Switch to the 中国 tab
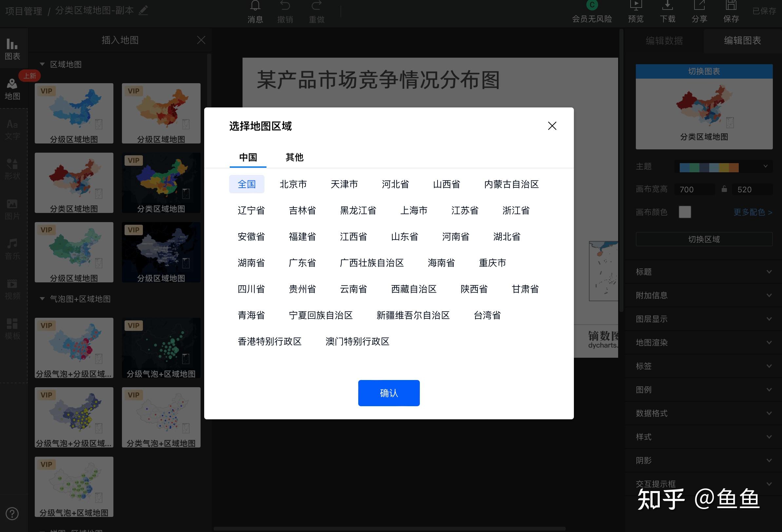The image size is (782, 532). 248,157
